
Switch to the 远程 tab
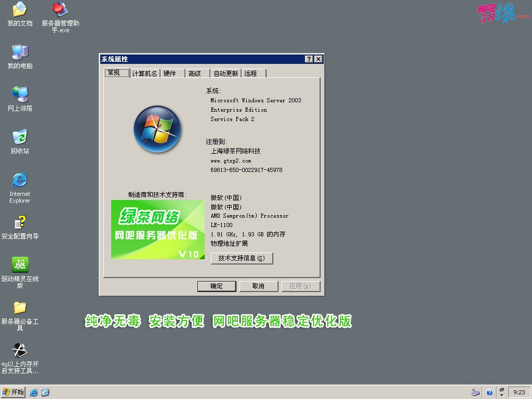click(x=254, y=73)
